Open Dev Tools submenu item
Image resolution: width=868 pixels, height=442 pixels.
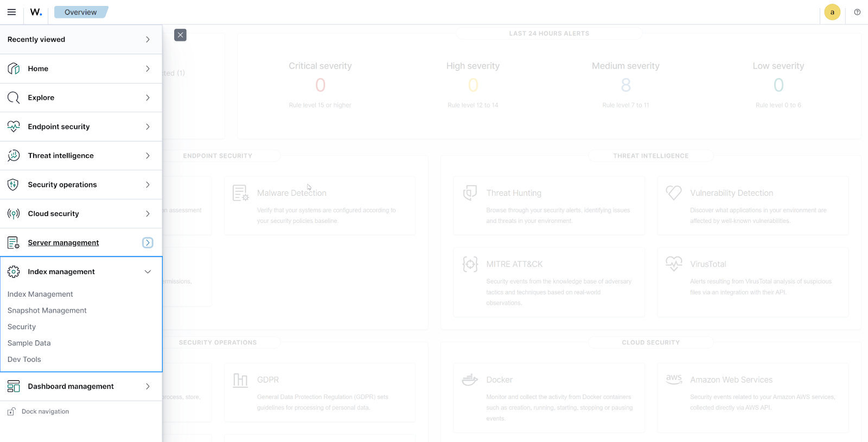point(24,359)
